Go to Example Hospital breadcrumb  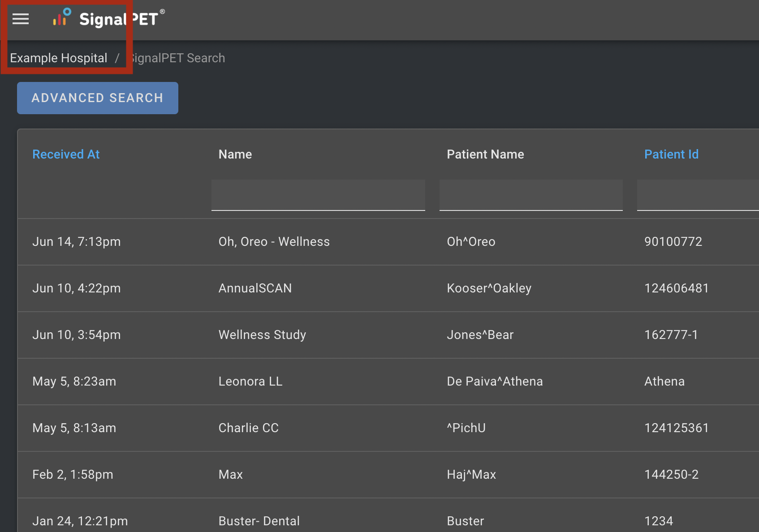pos(59,58)
